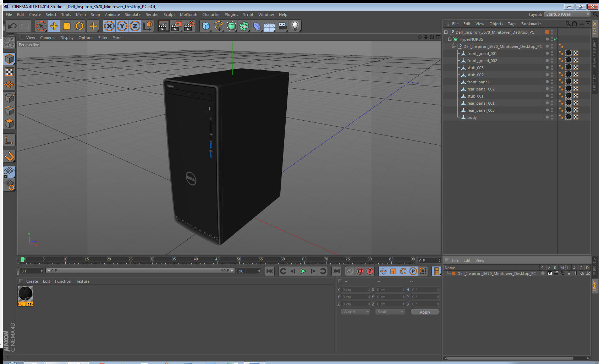Screen dimensions: 599x364
Task: Open the Simulate menu
Action: [133, 15]
